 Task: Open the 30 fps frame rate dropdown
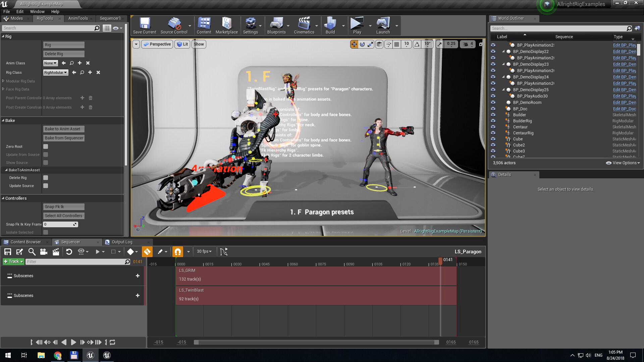[x=204, y=251]
